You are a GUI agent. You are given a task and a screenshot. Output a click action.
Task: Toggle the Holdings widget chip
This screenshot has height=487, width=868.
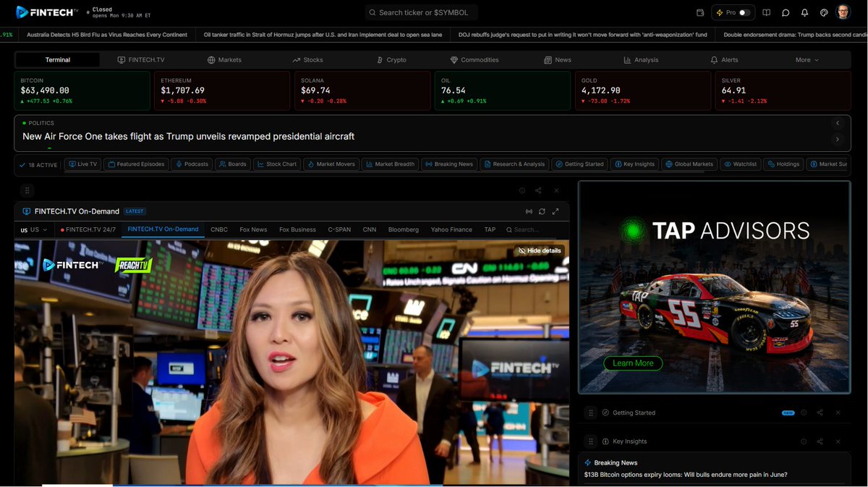tap(783, 164)
